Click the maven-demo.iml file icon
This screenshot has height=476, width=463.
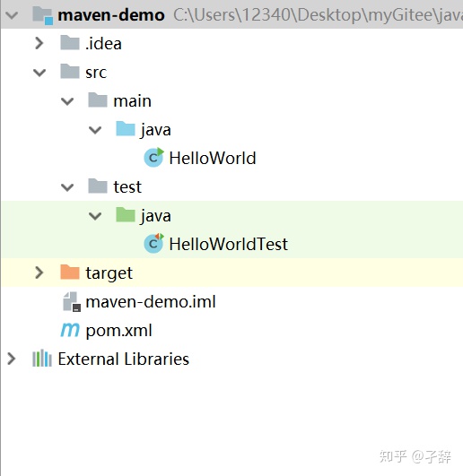point(72,301)
